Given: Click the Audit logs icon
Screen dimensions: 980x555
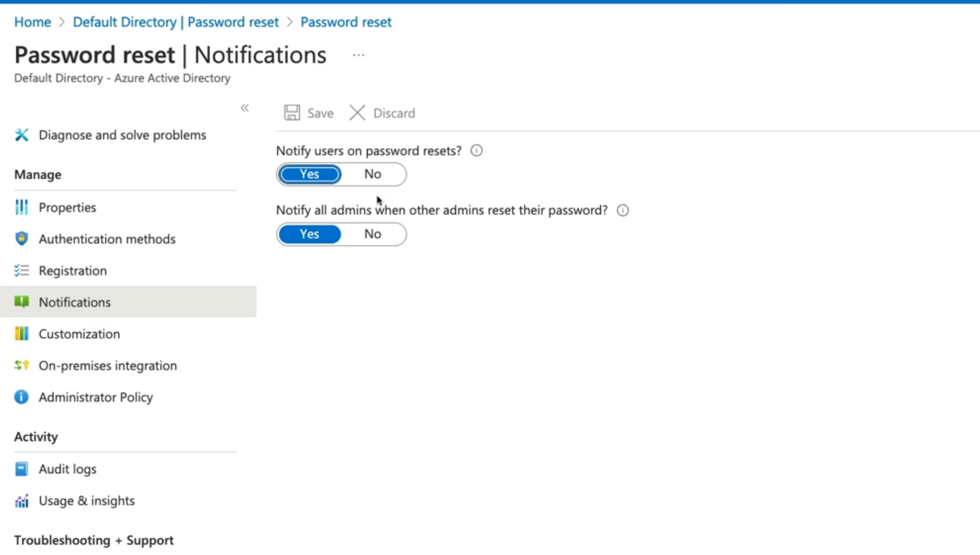Looking at the screenshot, I should click(21, 469).
